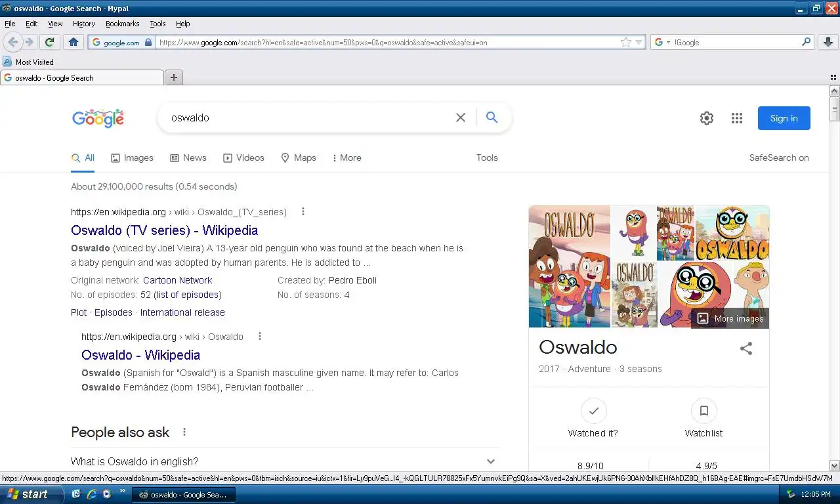Screen dimensions: 840x504
Task: Click the Google logo
Action: [x=98, y=118]
